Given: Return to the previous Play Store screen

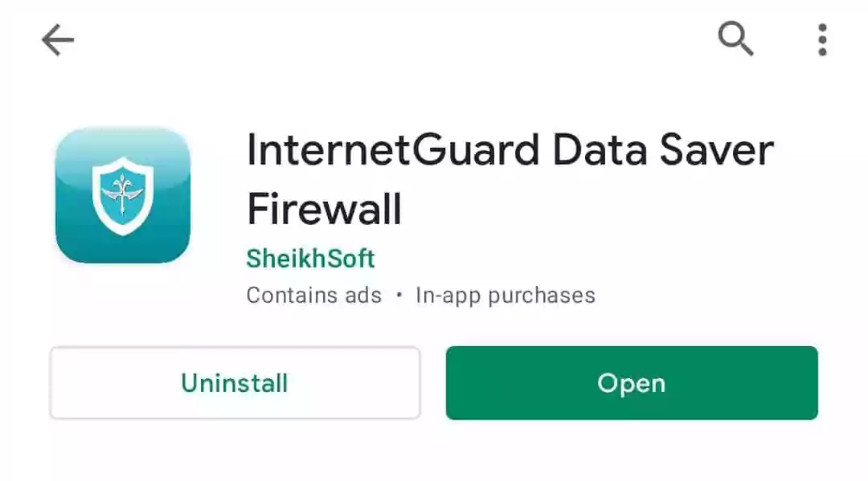Looking at the screenshot, I should coord(58,40).
